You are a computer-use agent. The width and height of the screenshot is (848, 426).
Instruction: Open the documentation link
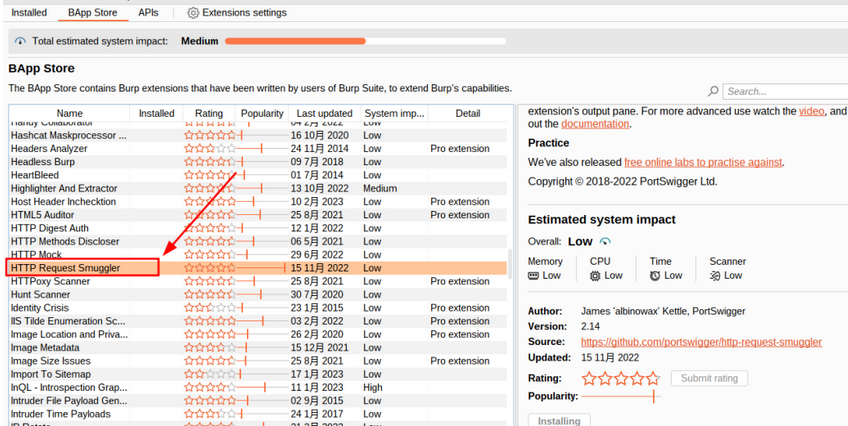595,124
